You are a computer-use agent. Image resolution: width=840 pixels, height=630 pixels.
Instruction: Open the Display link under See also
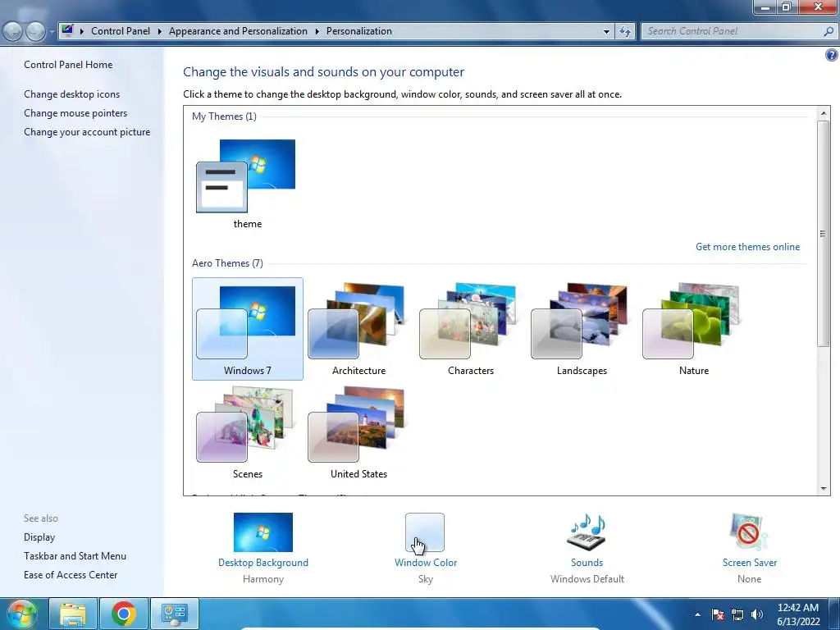[39, 536]
